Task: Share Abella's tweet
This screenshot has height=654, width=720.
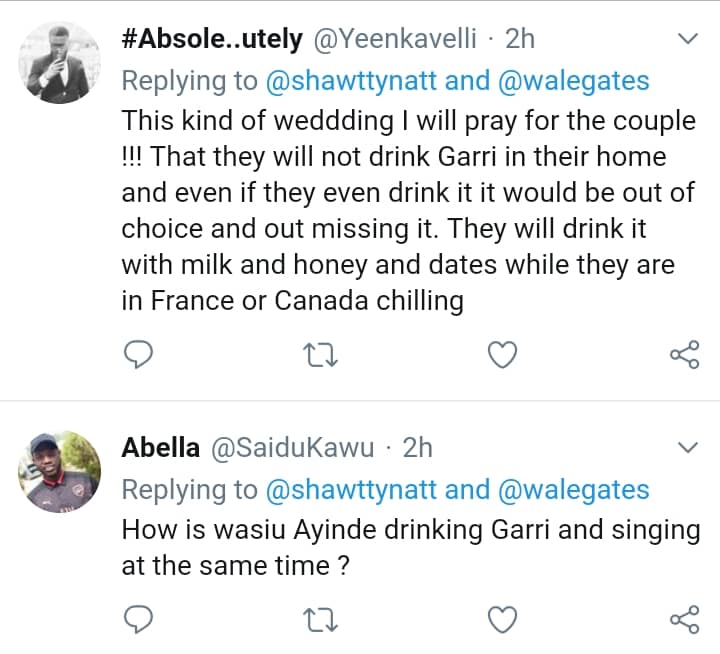Action: 683,621
